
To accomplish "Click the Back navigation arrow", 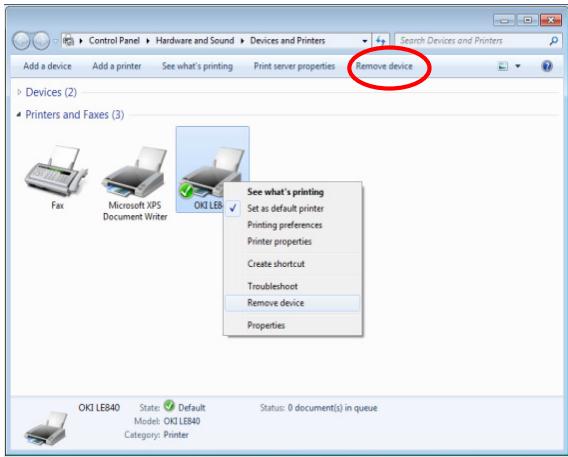I will [21, 41].
